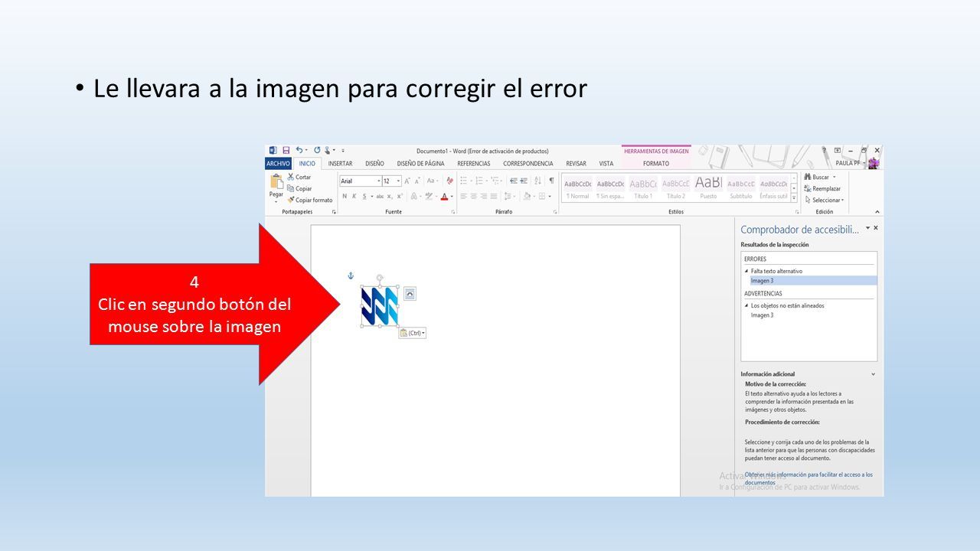The width and height of the screenshot is (980, 551).
Task: Decrease font size with the shrink font icon
Action: (418, 181)
